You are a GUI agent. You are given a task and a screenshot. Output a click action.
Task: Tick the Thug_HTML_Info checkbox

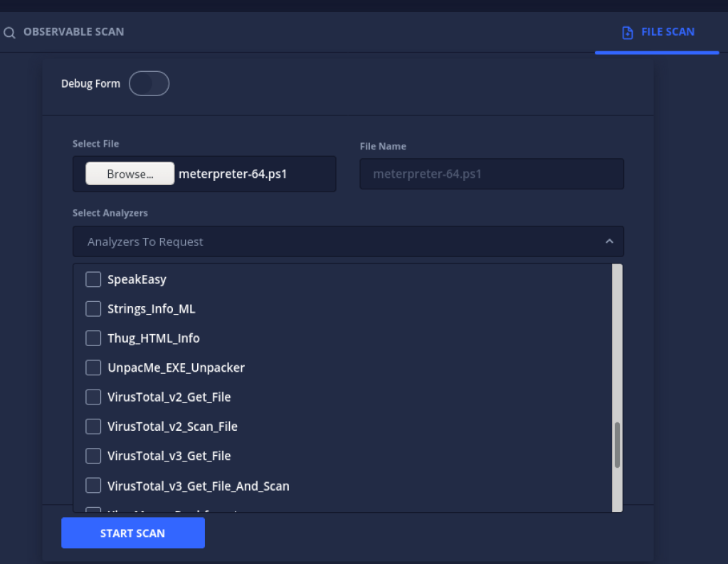click(93, 338)
